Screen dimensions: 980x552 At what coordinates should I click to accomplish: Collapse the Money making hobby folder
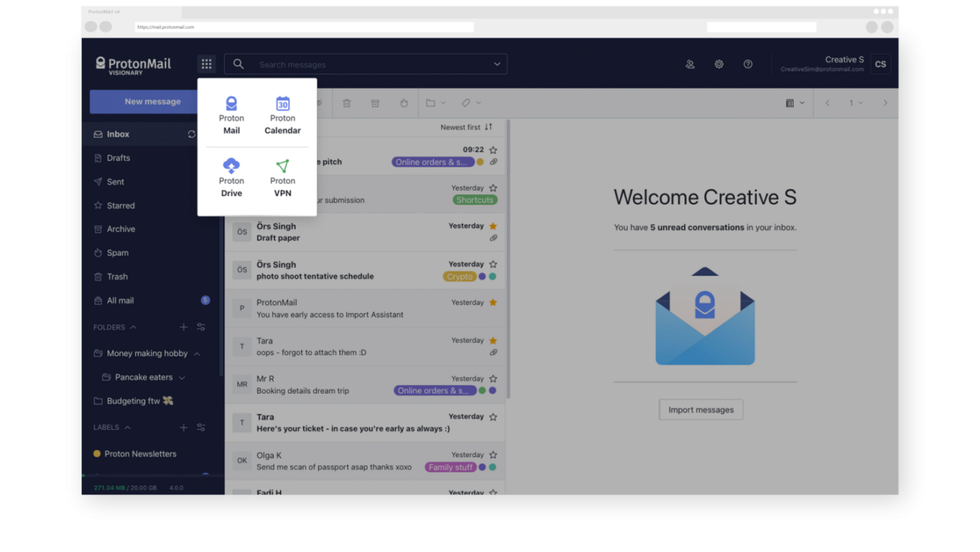(197, 354)
